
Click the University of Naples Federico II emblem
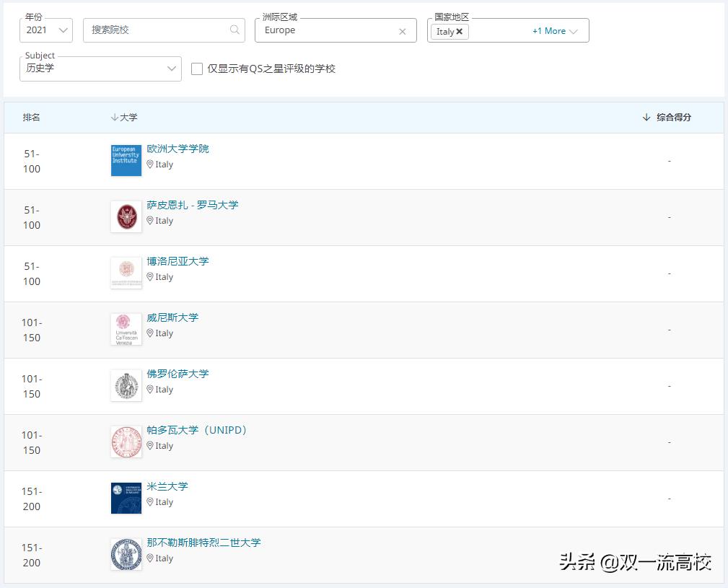126,554
